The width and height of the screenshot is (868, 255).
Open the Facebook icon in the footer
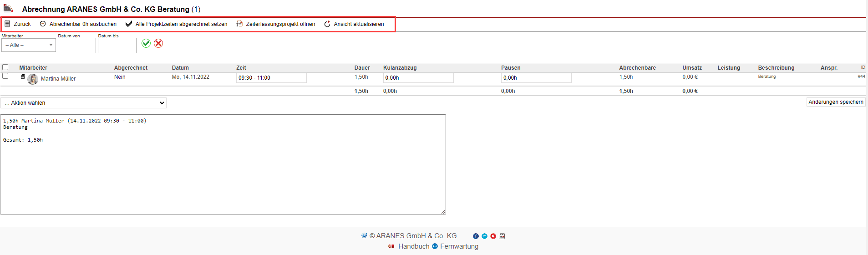[x=476, y=236]
